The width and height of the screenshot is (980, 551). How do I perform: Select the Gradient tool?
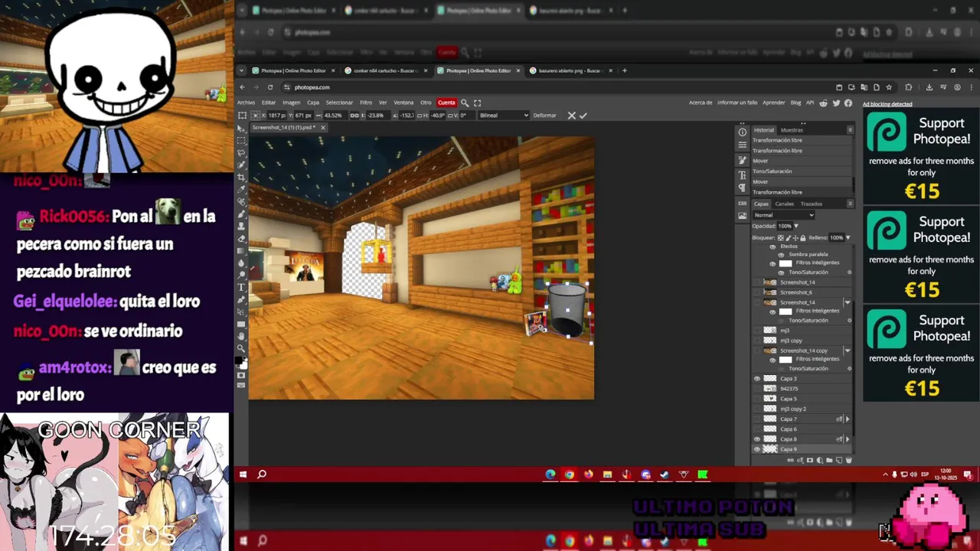click(242, 250)
